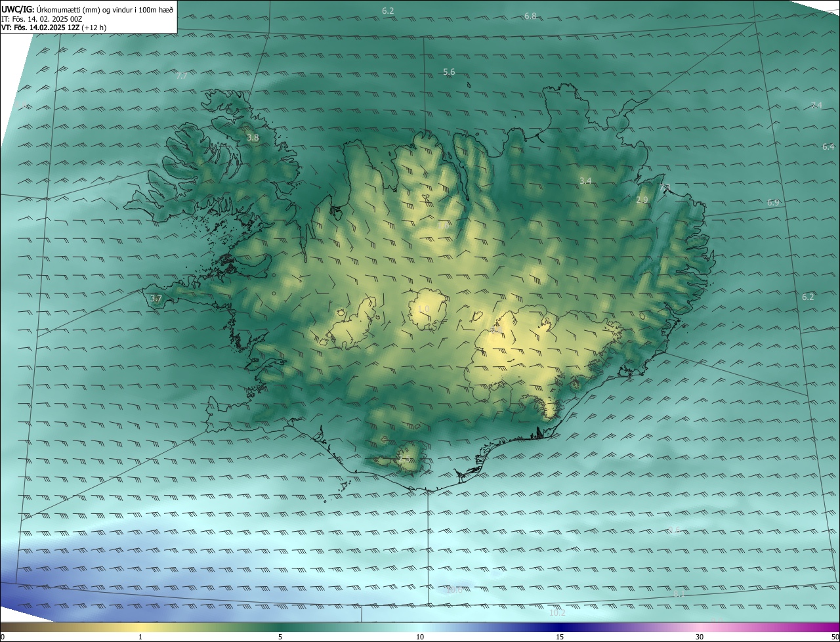Click the colour scale tick label 30

(x=700, y=637)
